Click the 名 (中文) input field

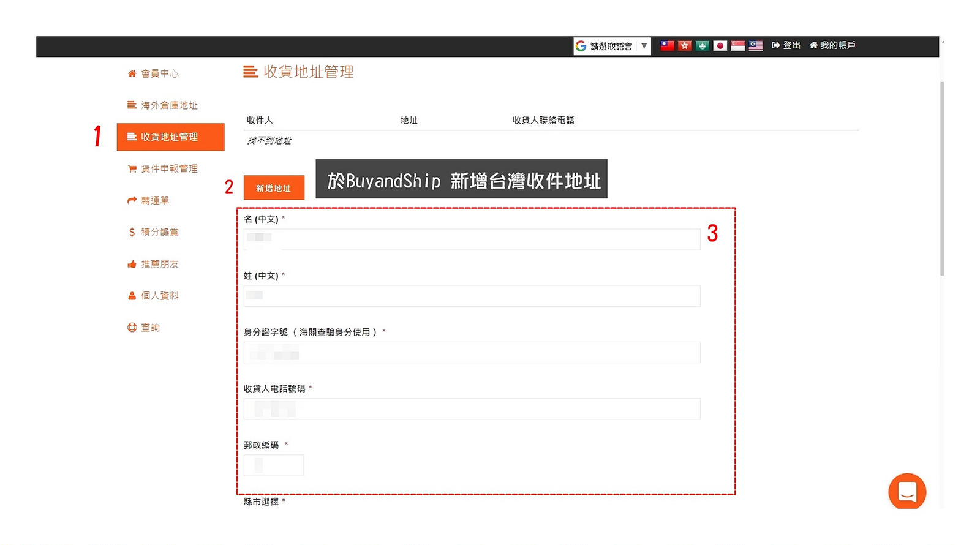pos(472,239)
